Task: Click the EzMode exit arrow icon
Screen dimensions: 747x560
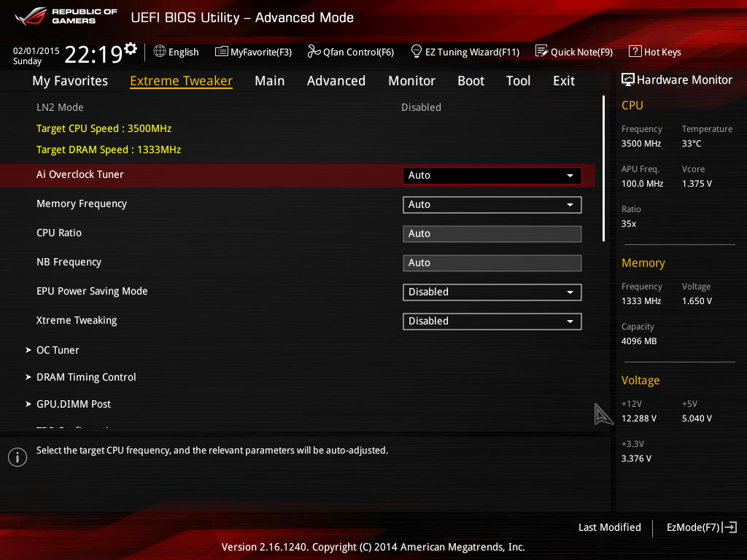Action: point(729,527)
